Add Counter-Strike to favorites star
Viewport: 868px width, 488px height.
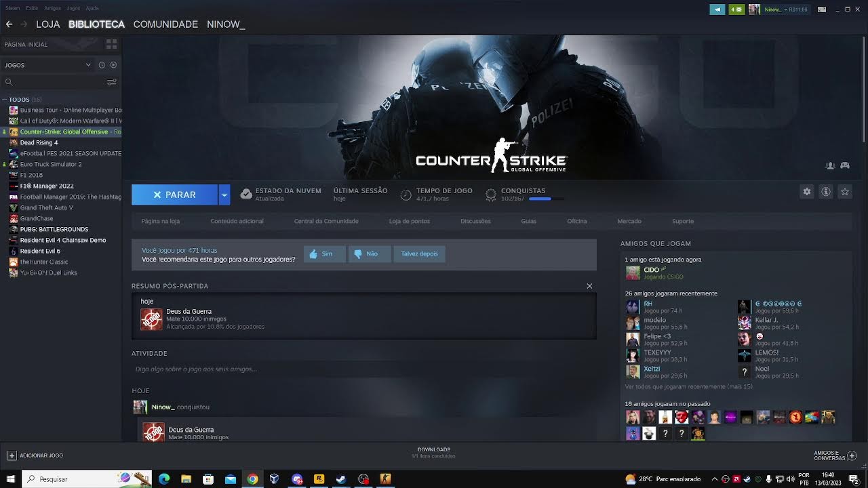click(845, 192)
